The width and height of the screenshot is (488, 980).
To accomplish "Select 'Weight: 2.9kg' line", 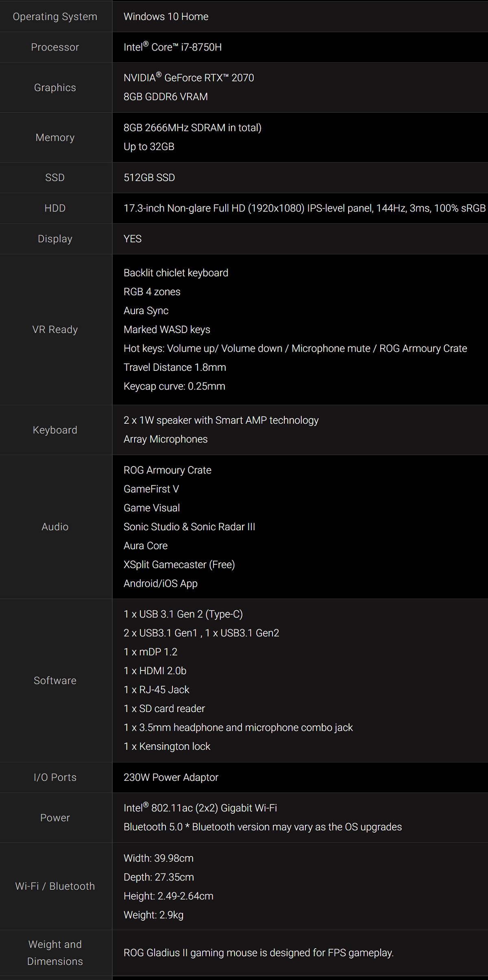I will pos(153,915).
